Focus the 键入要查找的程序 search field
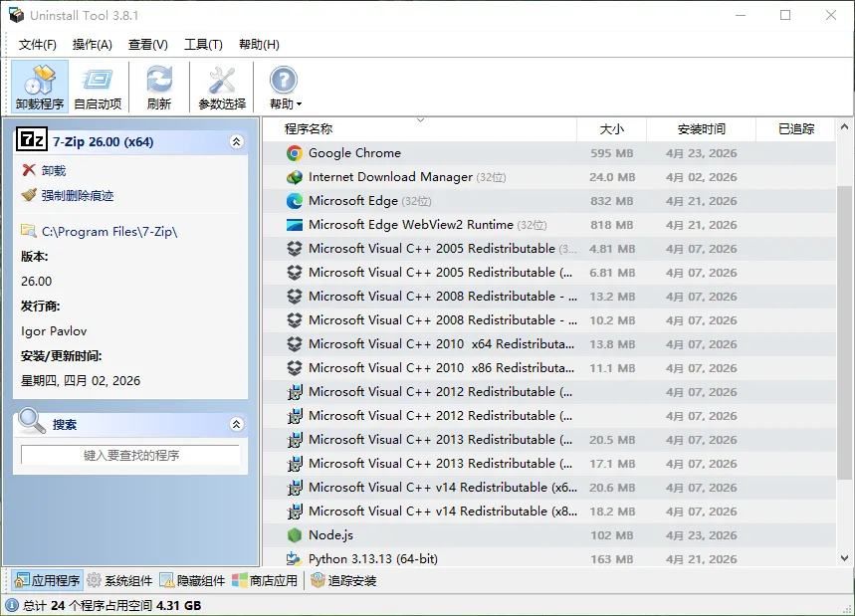Screen dimensions: 855x616 (130, 455)
